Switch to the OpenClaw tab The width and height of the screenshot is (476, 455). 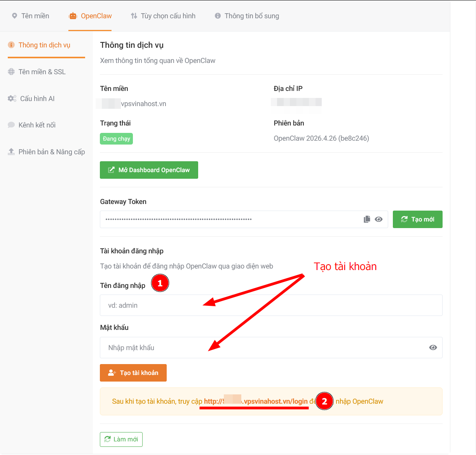90,16
